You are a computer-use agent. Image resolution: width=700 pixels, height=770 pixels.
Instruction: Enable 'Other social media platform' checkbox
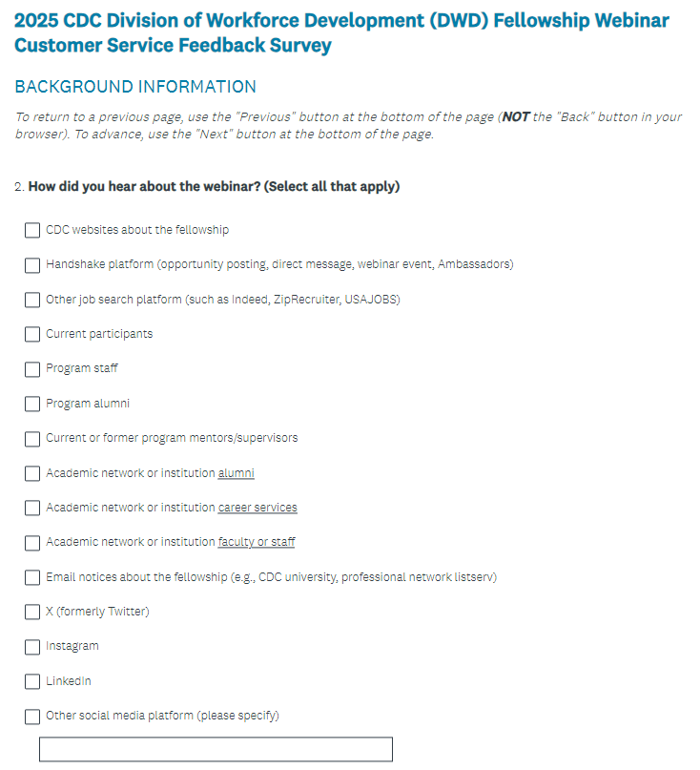click(x=32, y=716)
